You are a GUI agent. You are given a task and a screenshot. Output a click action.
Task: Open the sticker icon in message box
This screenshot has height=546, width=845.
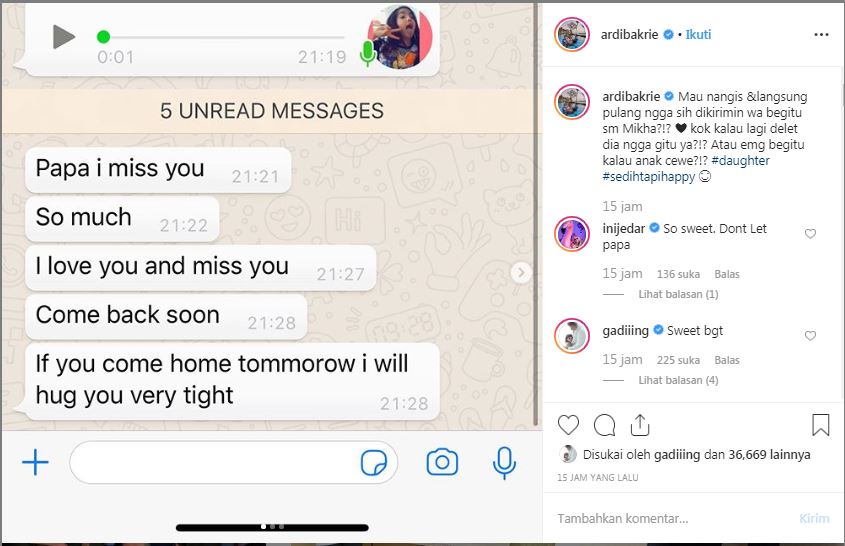(373, 462)
